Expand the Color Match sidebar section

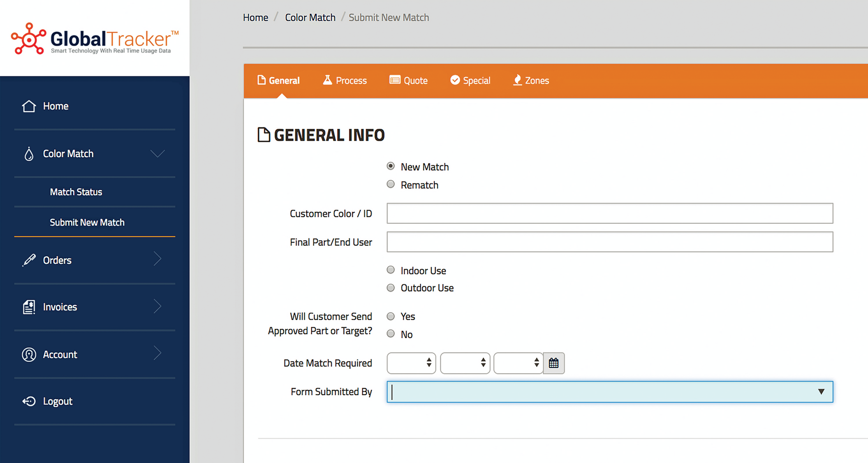click(157, 154)
